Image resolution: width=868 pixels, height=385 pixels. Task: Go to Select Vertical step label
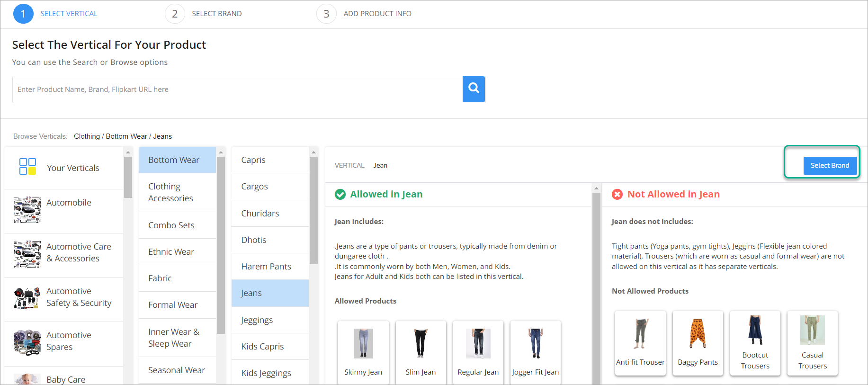[69, 14]
